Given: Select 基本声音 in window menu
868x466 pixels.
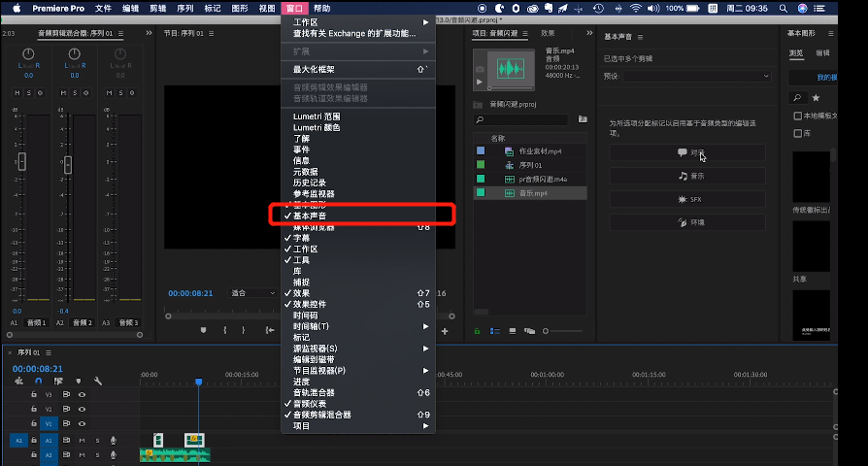Looking at the screenshot, I should tap(358, 216).
